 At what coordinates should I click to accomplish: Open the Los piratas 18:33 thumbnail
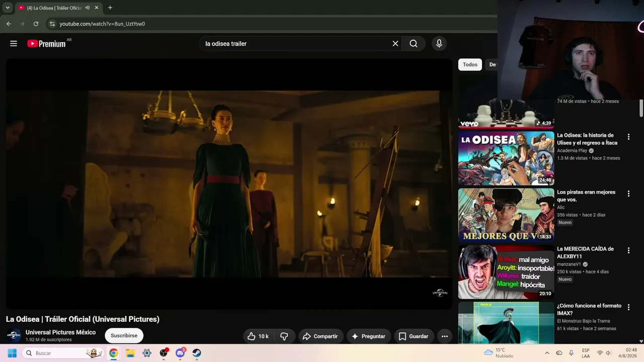tap(506, 215)
